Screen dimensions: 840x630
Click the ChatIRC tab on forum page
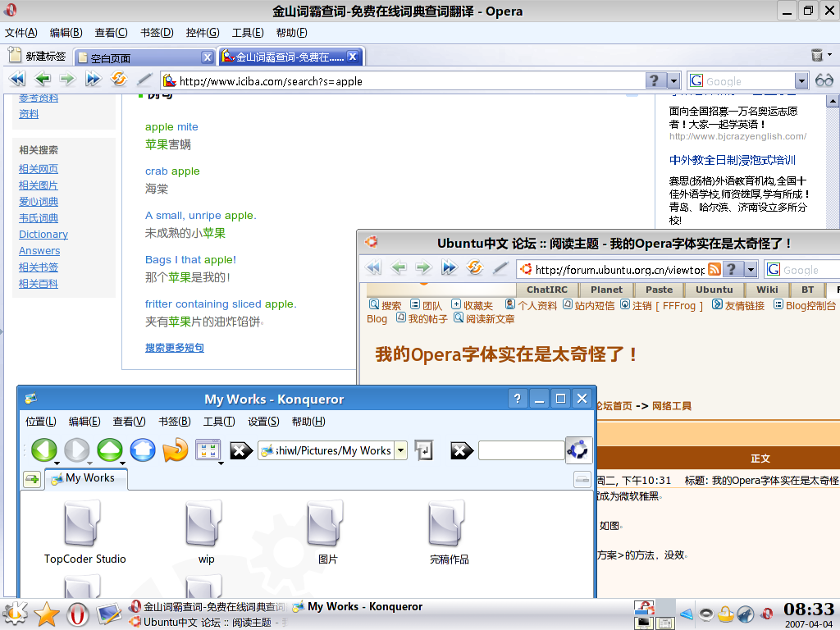(x=546, y=290)
